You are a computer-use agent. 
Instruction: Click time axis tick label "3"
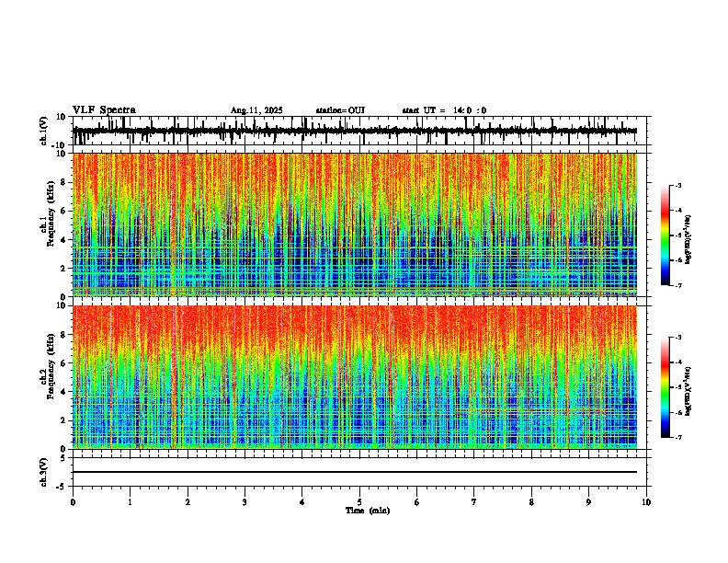(245, 502)
